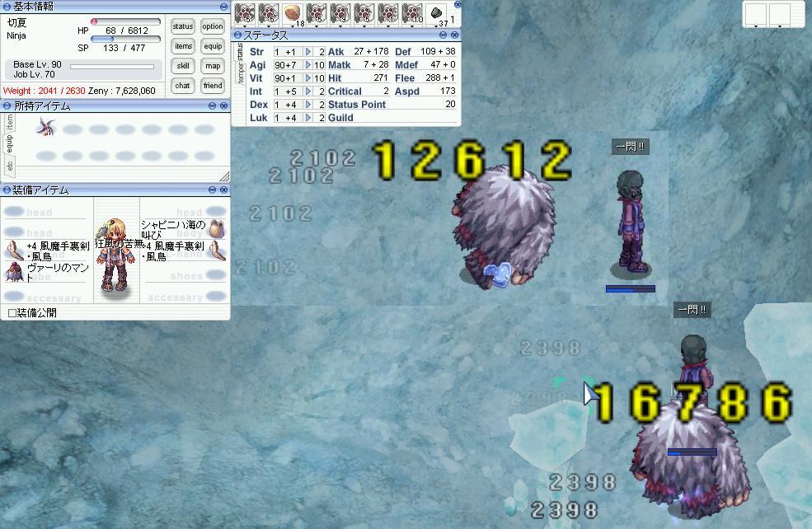Image resolution: width=812 pixels, height=529 pixels.
Task: Click the empty head slot at top left
Action: pos(15,211)
